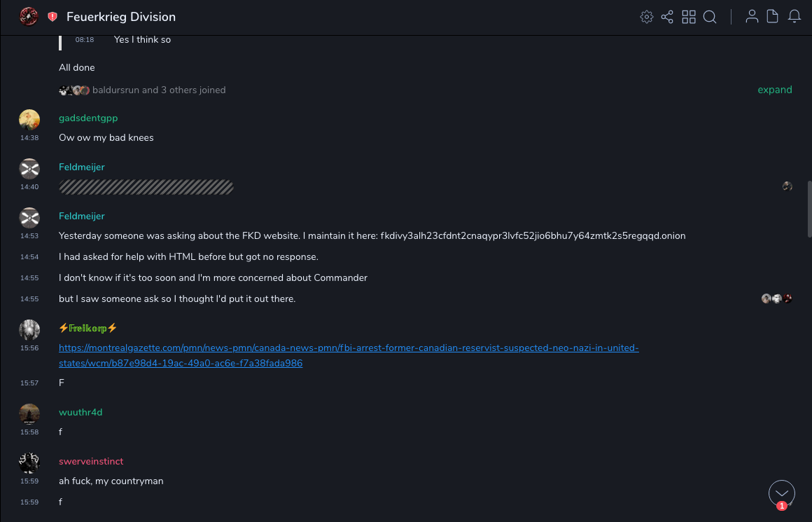
Task: Click the vertical scrollbar on the right edge
Action: point(809,208)
